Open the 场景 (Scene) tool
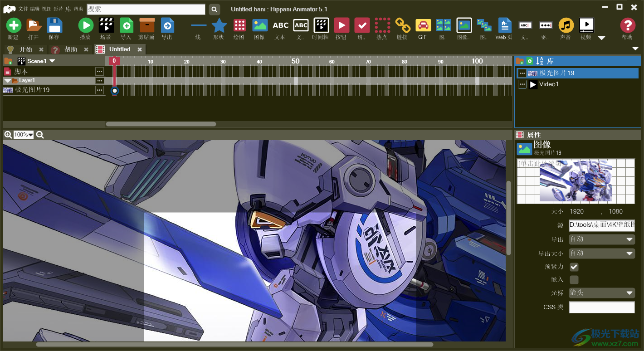The image size is (644, 351). (106, 25)
